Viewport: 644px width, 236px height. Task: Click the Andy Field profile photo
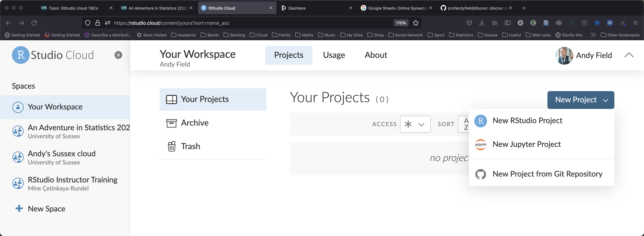tap(564, 55)
